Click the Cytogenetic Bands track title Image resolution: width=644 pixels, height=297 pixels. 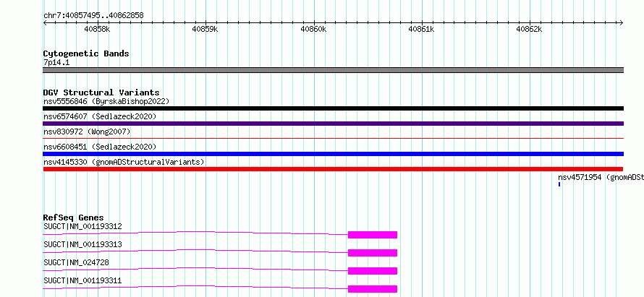86,53
